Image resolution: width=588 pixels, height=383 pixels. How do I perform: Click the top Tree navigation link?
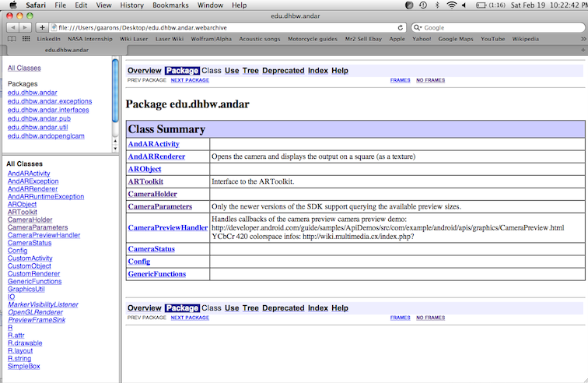[x=250, y=71]
